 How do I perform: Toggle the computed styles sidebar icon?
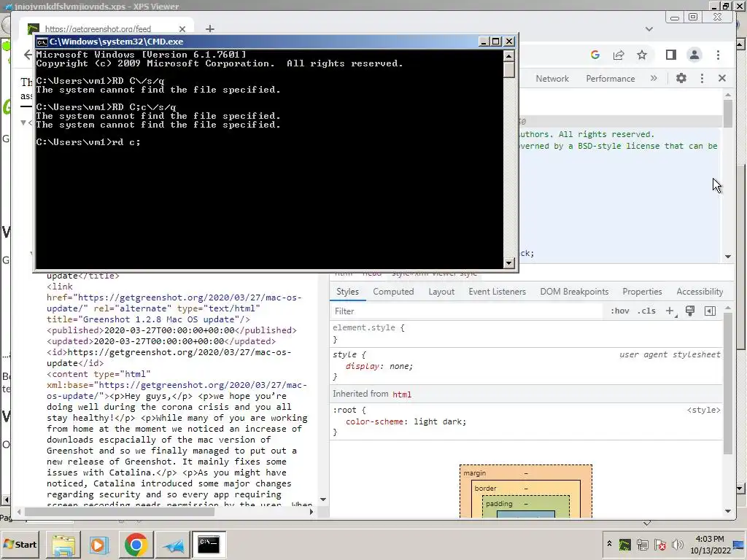[710, 311]
